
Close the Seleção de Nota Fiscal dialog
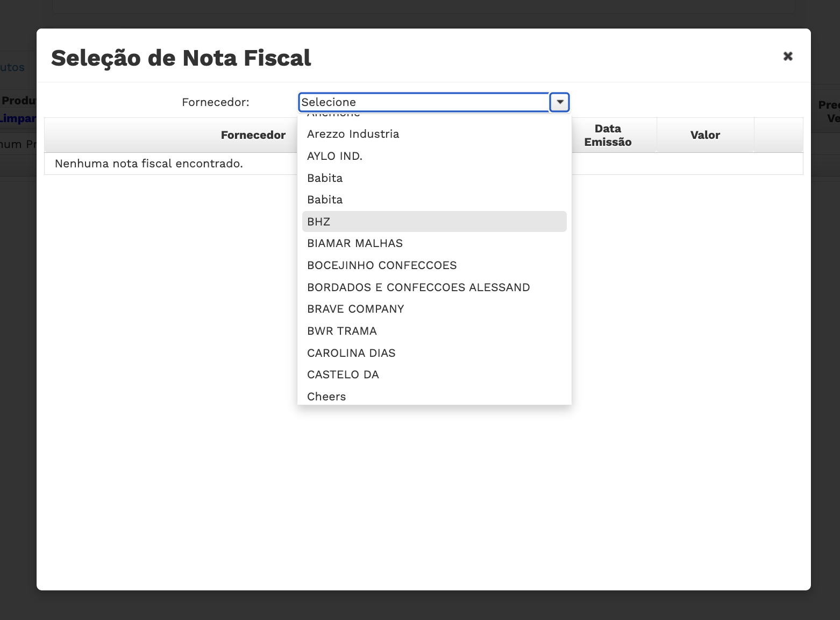click(788, 57)
